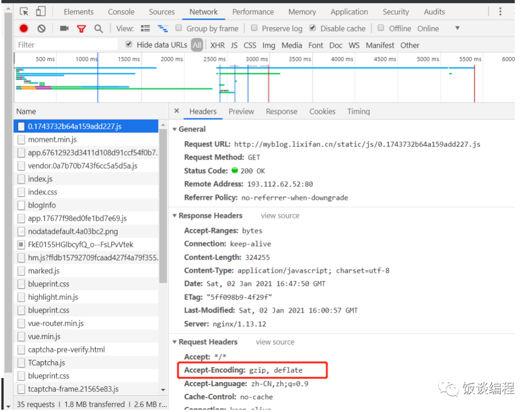
Task: Toggle the device toolbar icon
Action: 41,11
